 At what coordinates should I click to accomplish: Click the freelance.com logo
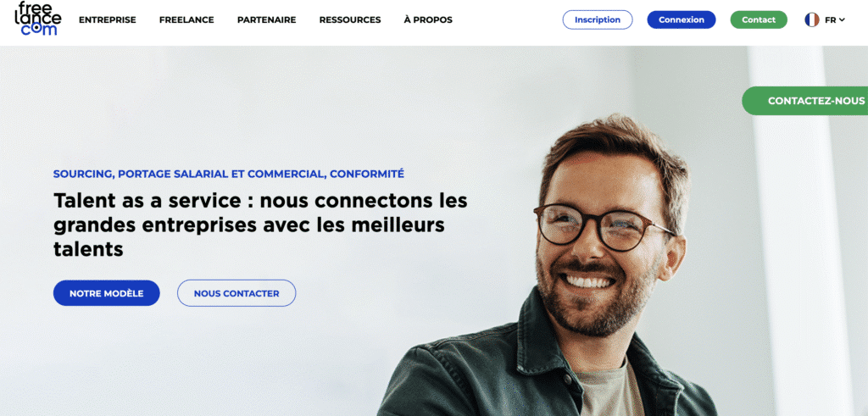37,19
